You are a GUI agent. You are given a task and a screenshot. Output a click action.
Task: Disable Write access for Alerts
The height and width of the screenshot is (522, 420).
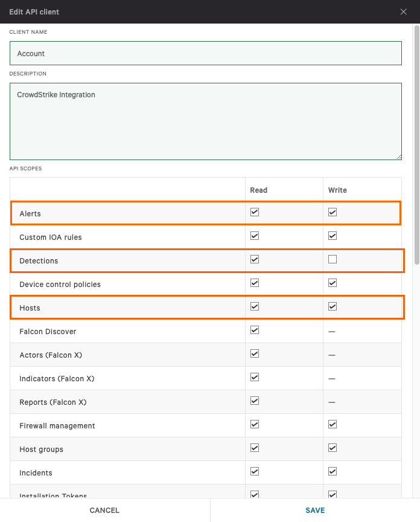(332, 212)
